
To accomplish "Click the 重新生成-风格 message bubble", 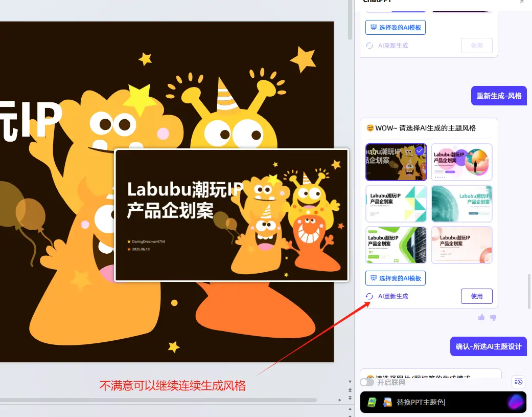I will point(499,96).
